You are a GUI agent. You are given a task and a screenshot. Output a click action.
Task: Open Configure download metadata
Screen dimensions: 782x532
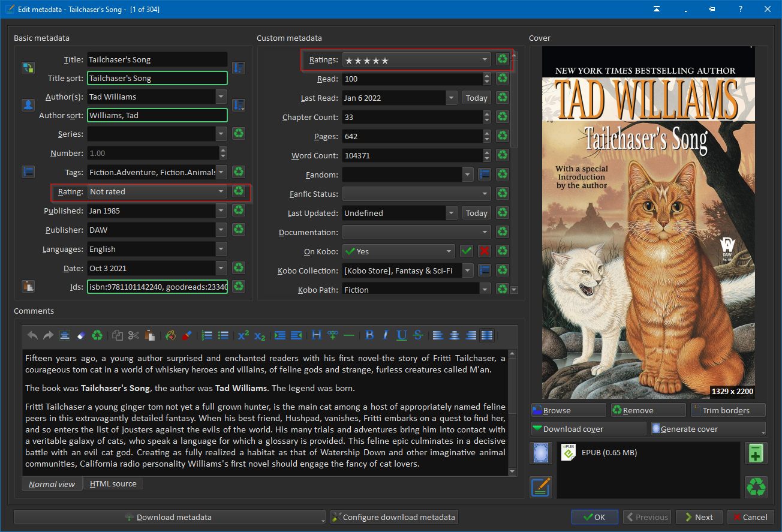click(x=394, y=517)
